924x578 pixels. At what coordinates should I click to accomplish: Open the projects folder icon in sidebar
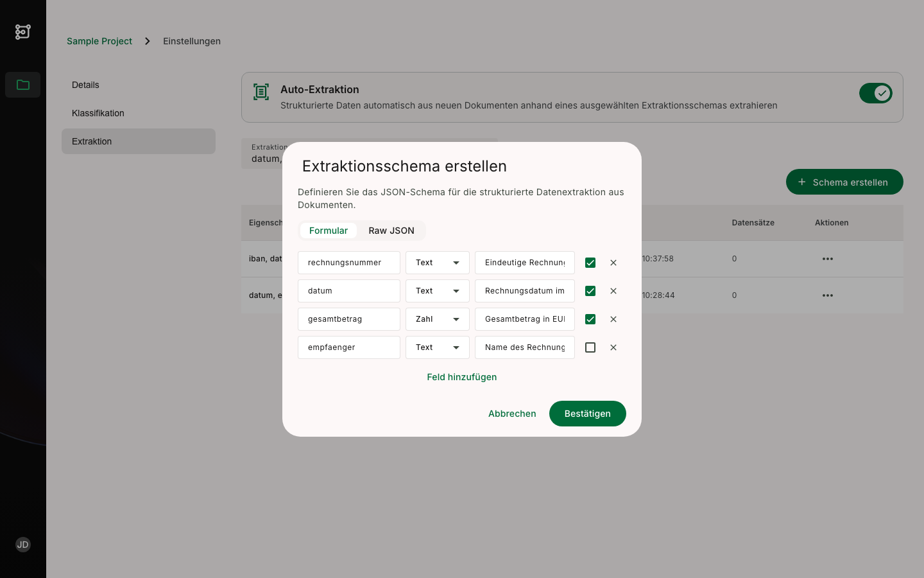(x=23, y=85)
